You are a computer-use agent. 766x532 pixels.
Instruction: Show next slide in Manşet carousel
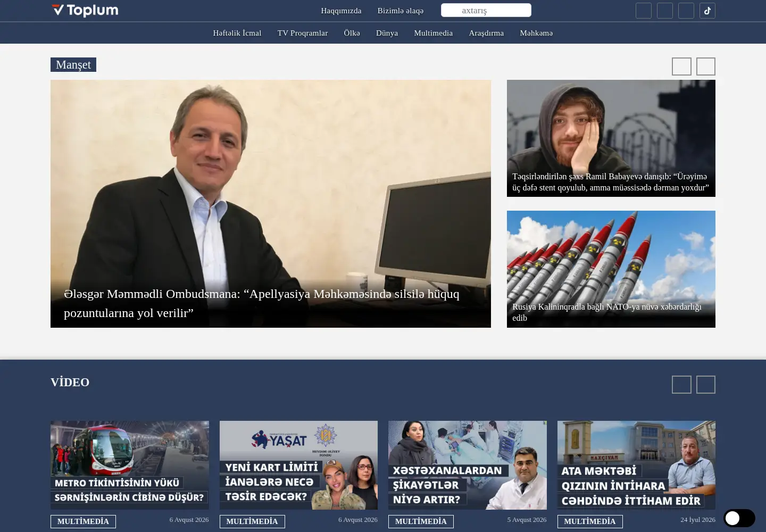[706, 66]
